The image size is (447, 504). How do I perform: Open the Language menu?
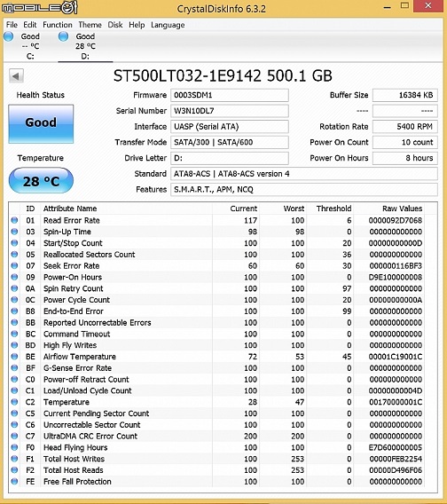[168, 25]
